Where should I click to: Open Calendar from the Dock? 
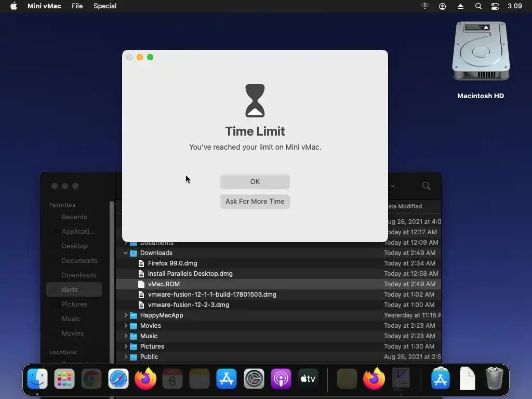click(172, 378)
